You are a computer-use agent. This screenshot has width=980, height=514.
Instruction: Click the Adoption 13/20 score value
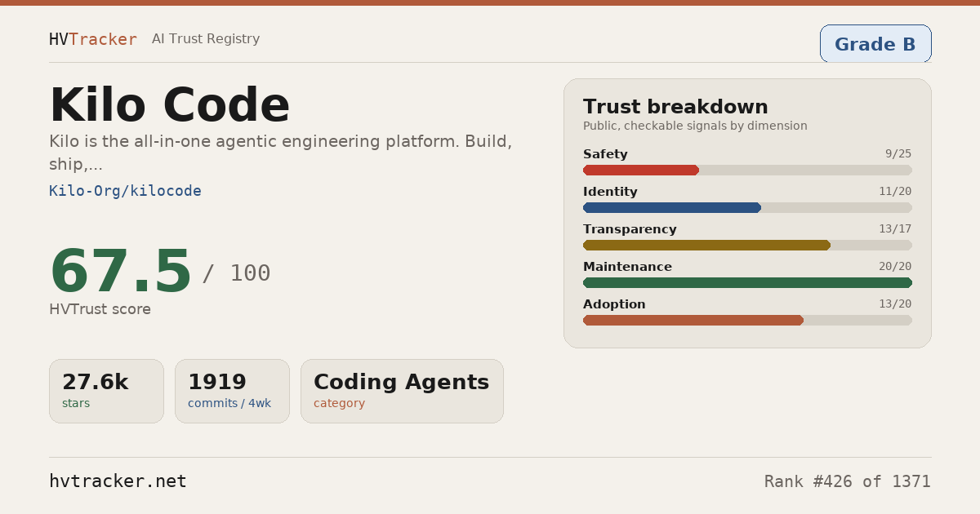coord(895,304)
